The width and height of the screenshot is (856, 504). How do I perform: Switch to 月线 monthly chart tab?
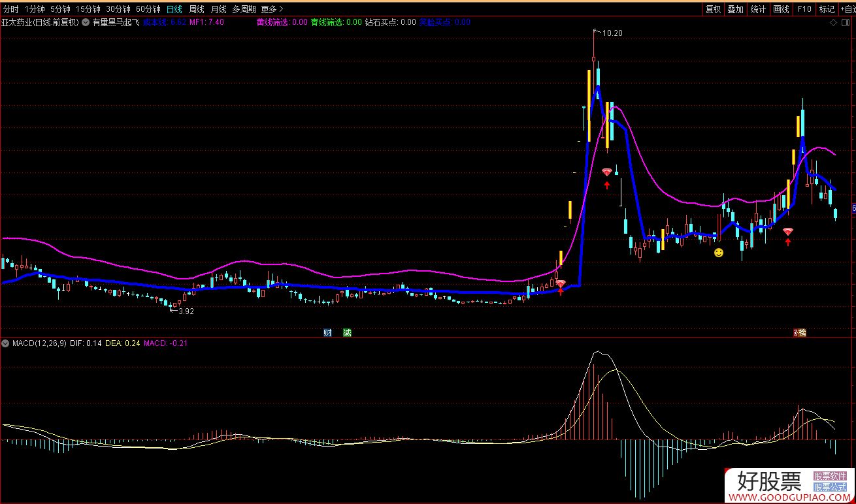click(218, 9)
